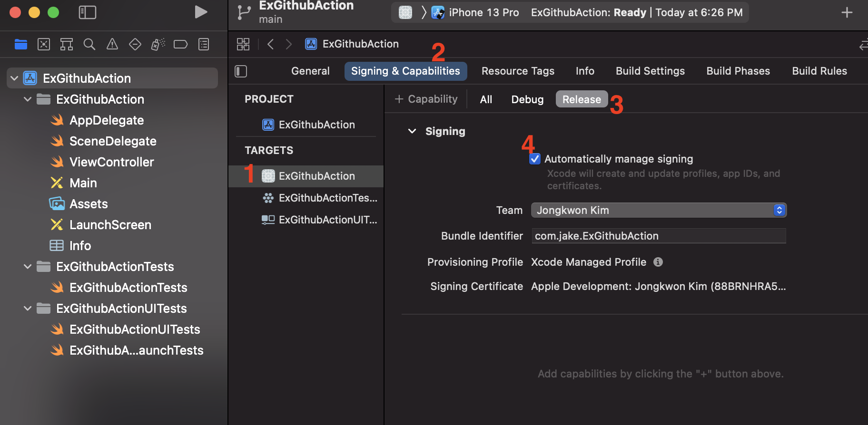Open the ExGithubActionUITests swift file
868x425 pixels.
135,329
